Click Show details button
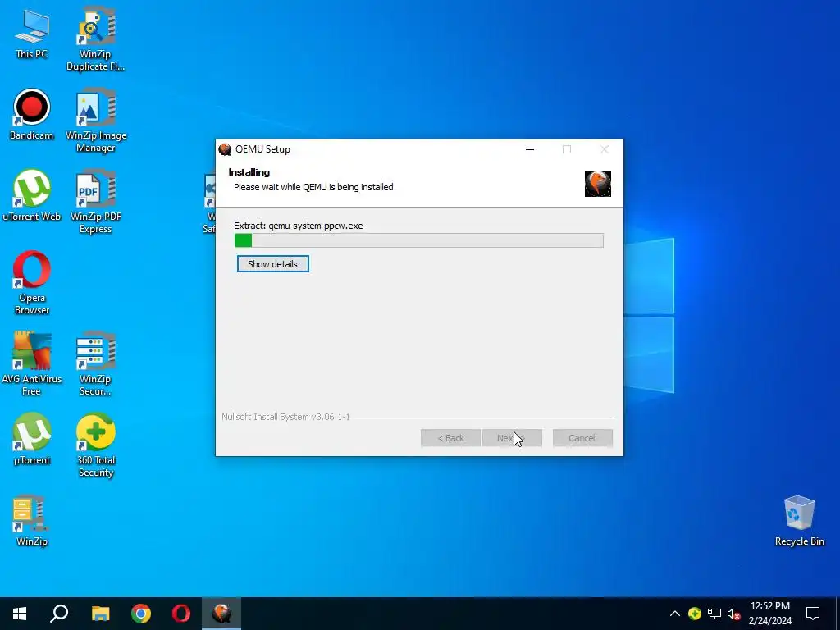840x630 pixels. coord(272,264)
